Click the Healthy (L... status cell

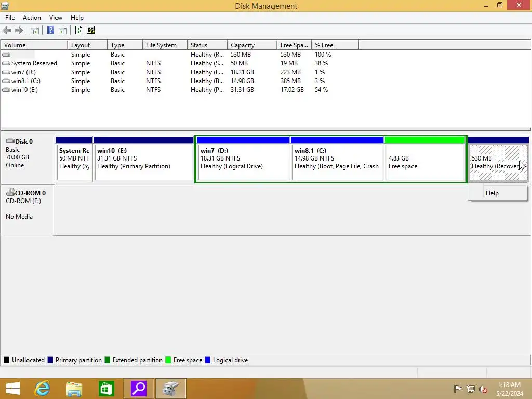tap(207, 72)
